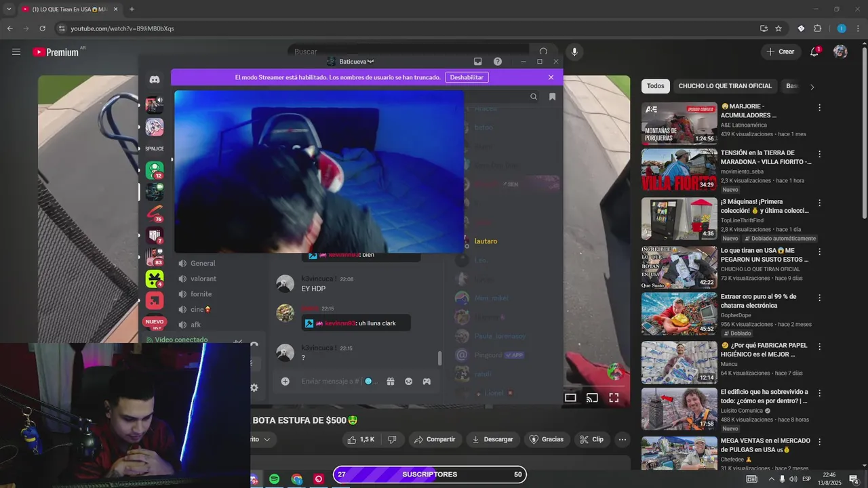Viewport: 868px width, 488px height.
Task: Open the emoji picker in message box
Action: pos(409,382)
